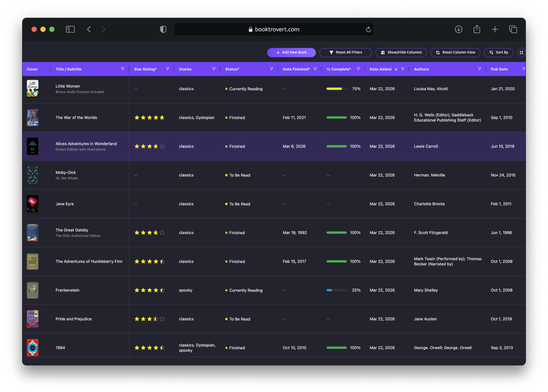Click the Little Women 75% progress bar
This screenshot has height=392, width=548.
(x=337, y=89)
